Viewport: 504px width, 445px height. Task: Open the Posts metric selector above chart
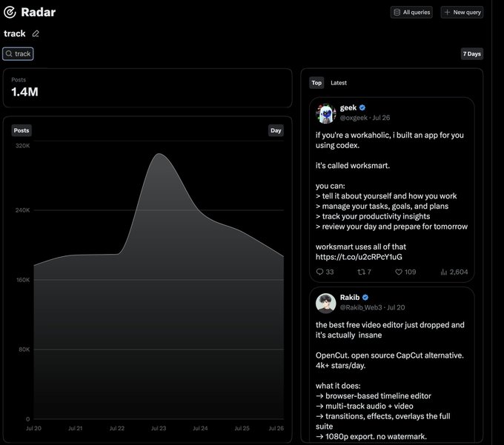pyautogui.click(x=21, y=130)
